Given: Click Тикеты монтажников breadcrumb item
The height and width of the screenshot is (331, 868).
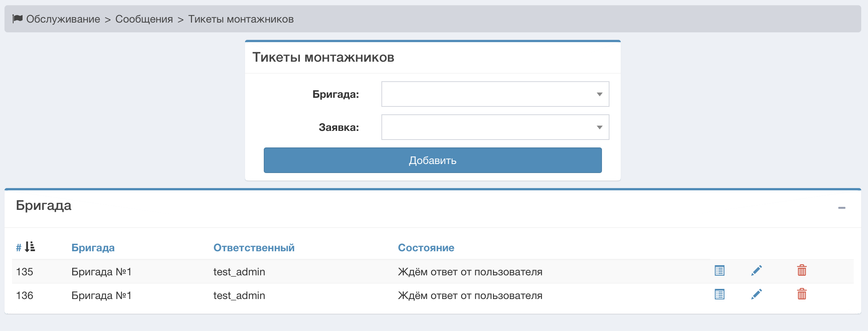Looking at the screenshot, I should pos(240,19).
